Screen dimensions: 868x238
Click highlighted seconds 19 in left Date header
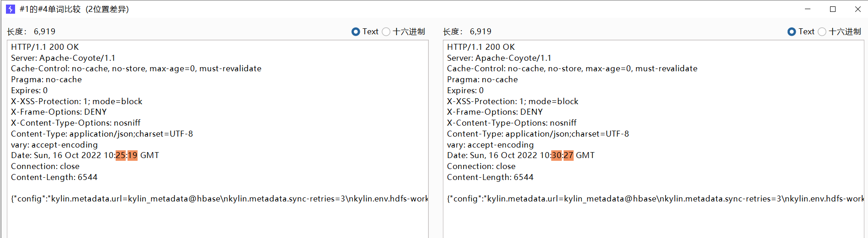(x=133, y=155)
